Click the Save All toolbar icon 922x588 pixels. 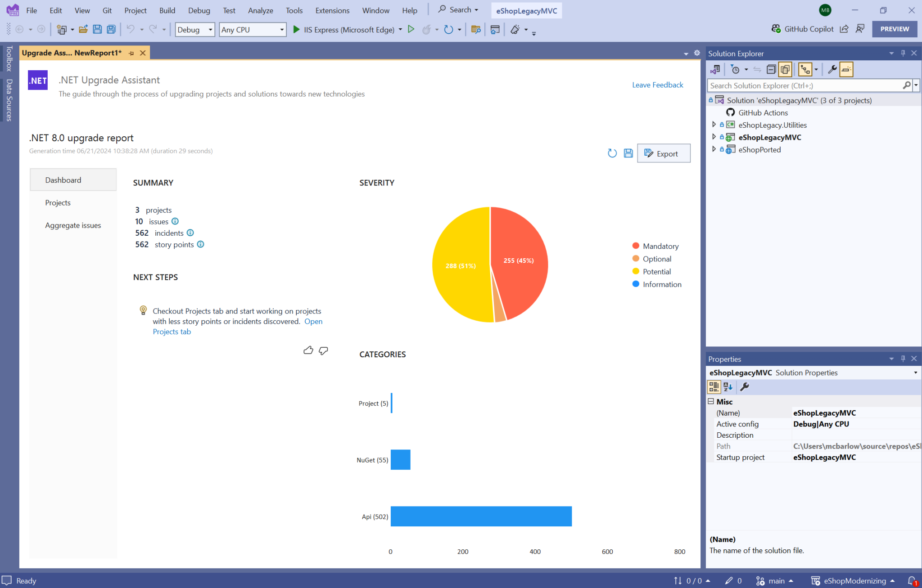coord(110,29)
